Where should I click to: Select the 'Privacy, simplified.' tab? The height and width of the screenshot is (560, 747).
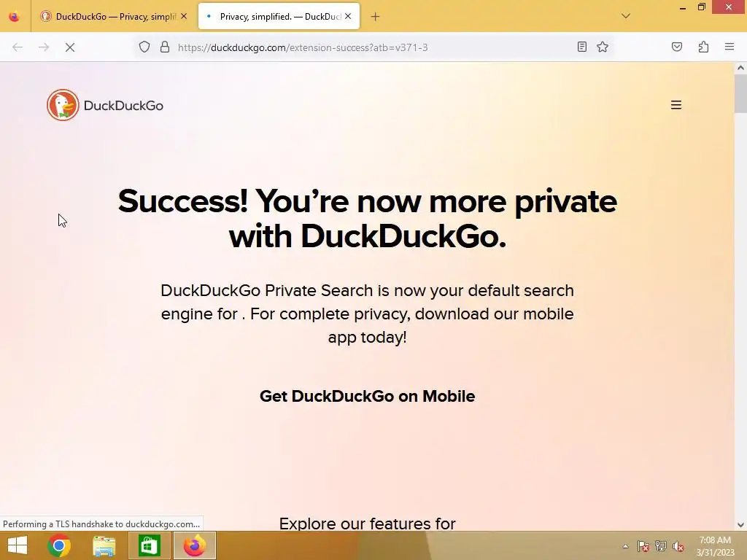coord(279,16)
